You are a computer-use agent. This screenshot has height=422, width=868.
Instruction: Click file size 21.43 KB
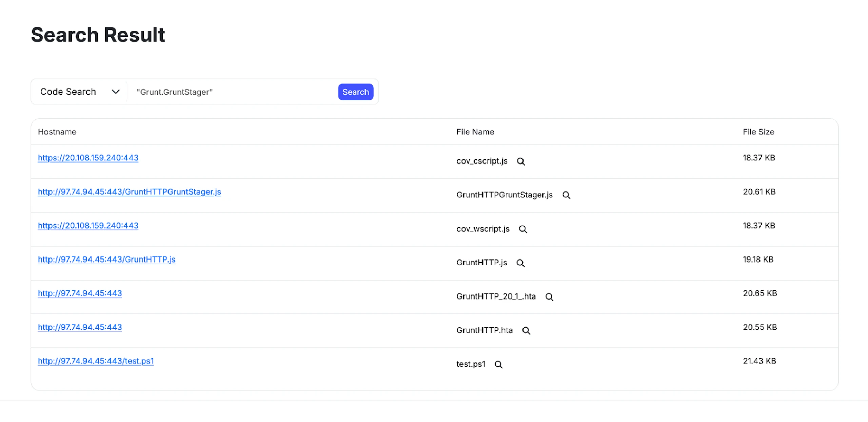coord(759,361)
